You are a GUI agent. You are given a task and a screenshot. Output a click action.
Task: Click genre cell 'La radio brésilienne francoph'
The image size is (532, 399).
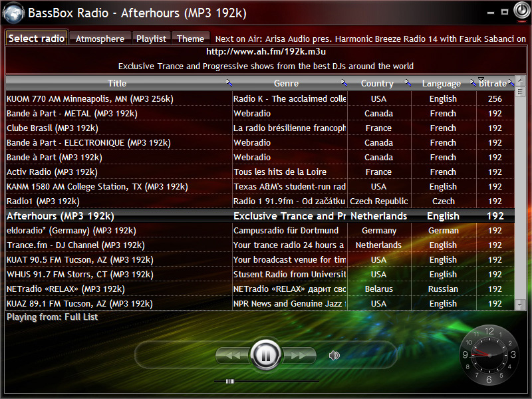point(290,128)
